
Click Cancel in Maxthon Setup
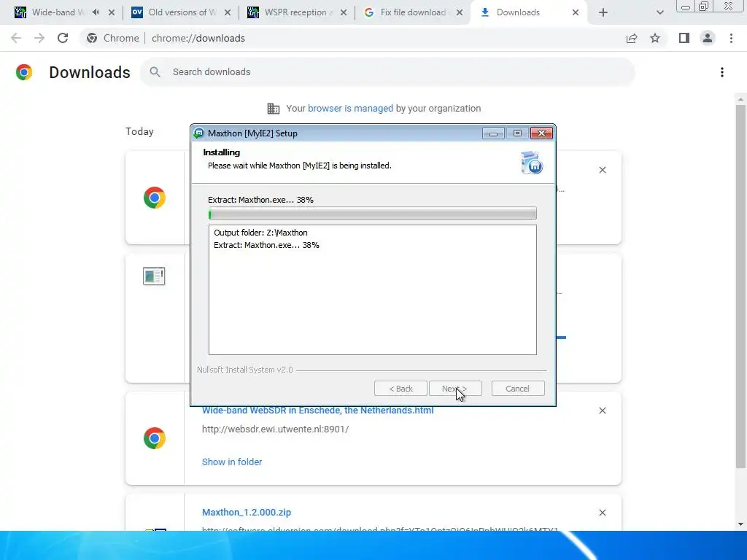pyautogui.click(x=518, y=389)
